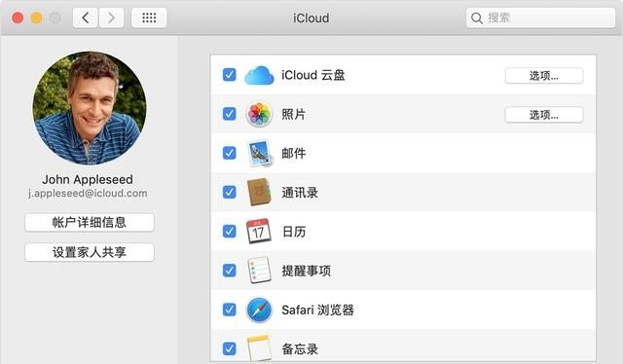Click the iCloud 云盘 label
Viewport: 623px width, 364px height.
(313, 75)
